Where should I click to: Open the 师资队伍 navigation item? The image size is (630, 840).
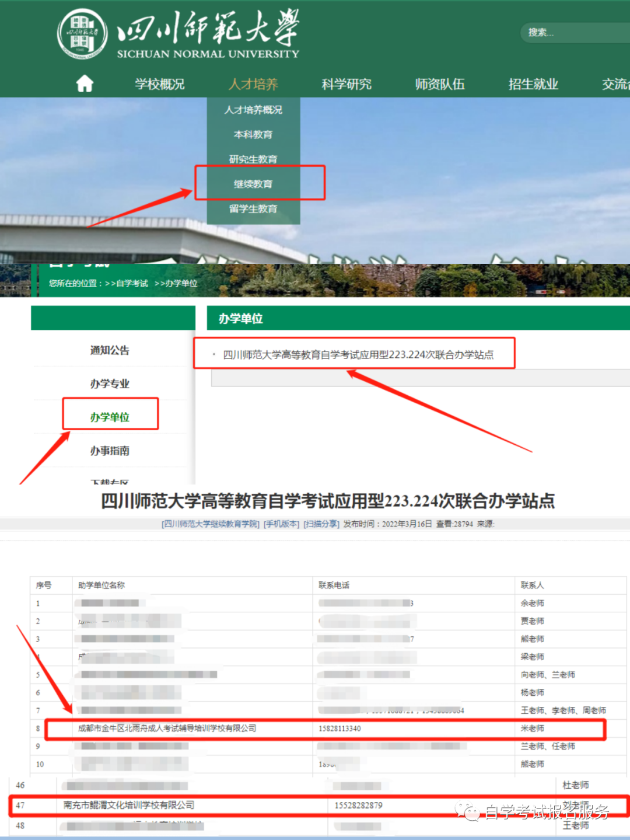point(440,84)
